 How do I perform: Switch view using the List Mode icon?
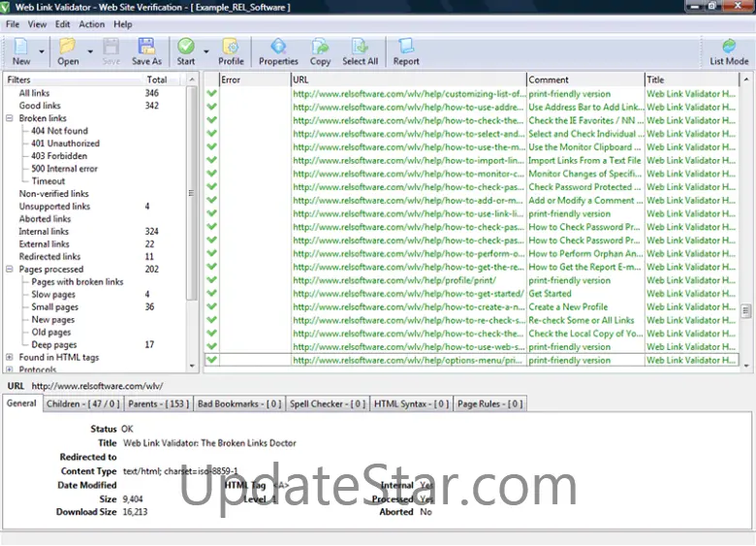(729, 47)
